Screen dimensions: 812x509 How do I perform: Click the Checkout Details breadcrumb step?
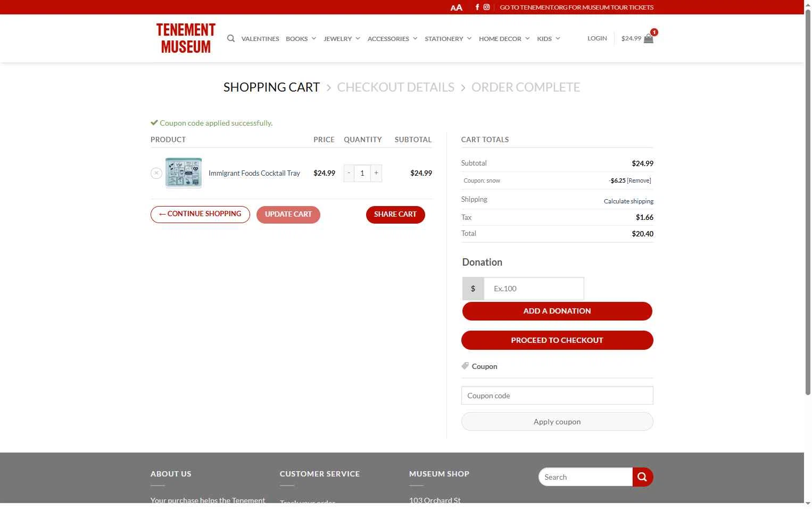[x=396, y=87]
